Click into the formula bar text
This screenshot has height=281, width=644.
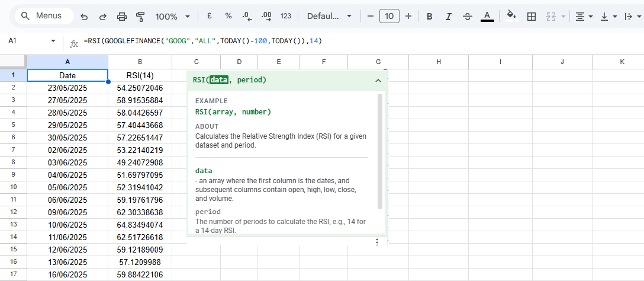(x=203, y=41)
